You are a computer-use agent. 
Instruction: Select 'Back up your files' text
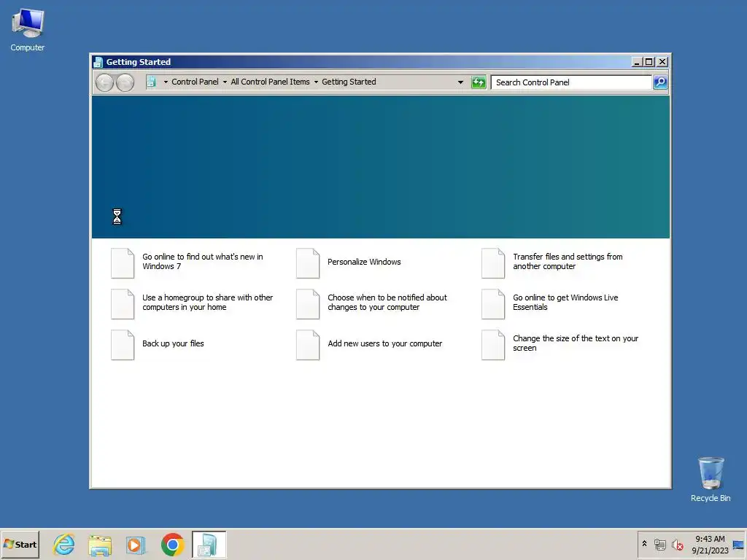coord(173,343)
